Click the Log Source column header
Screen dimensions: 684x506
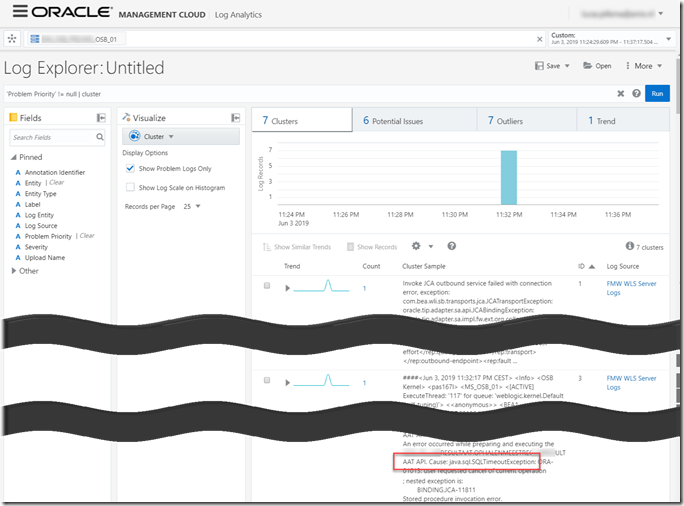tap(622, 266)
